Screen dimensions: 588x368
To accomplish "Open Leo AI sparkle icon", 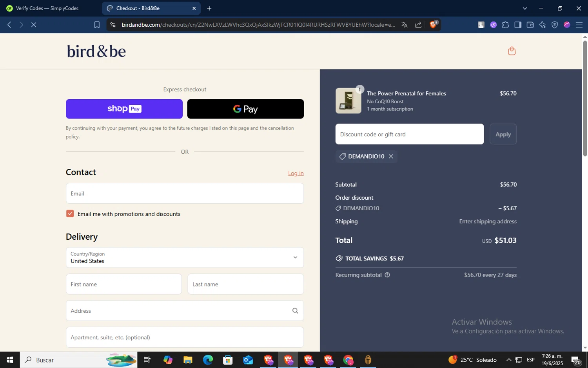I will [x=543, y=25].
